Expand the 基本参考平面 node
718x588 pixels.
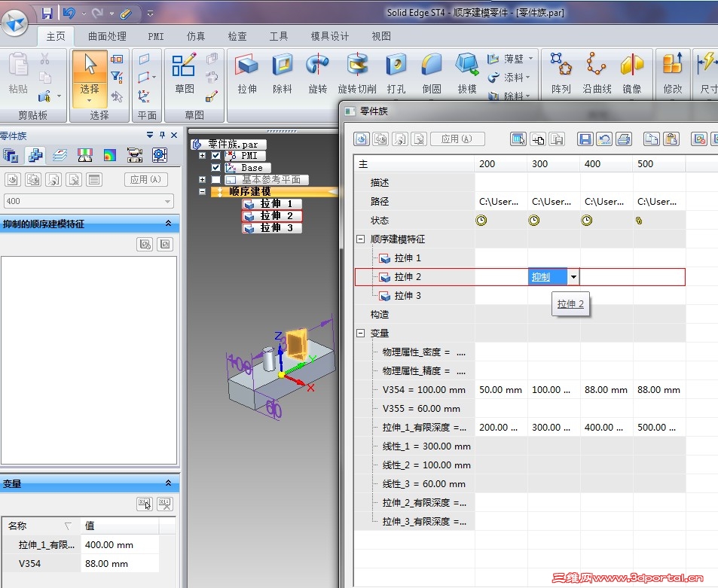point(202,179)
